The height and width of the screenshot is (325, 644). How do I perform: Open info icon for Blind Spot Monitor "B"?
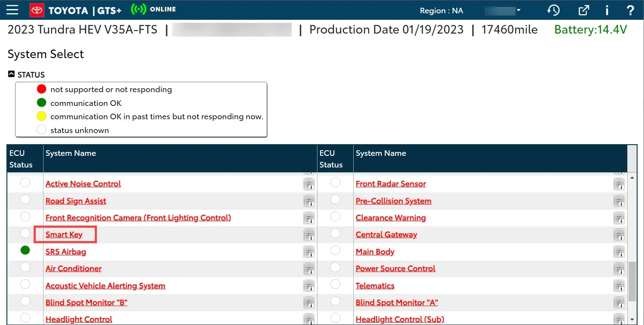click(x=309, y=303)
